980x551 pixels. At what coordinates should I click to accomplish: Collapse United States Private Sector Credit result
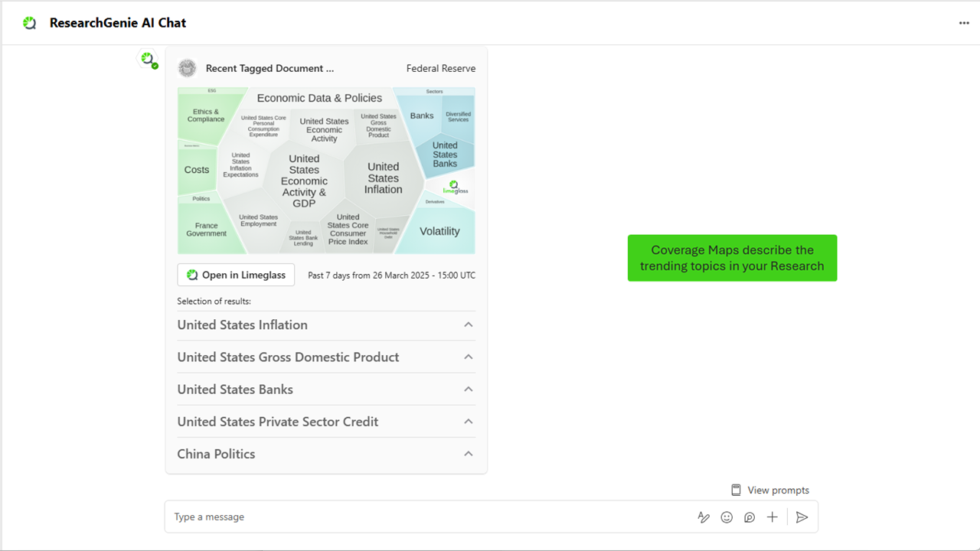[469, 421]
